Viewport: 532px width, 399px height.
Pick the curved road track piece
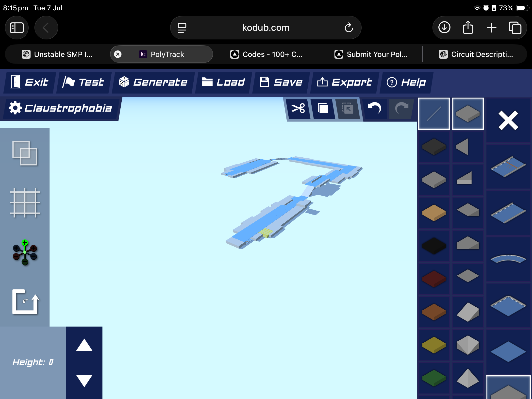(x=508, y=259)
